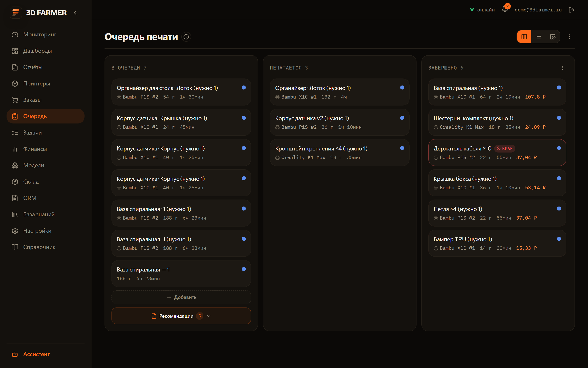Click price 107,8 ₽ on База спиральная
This screenshot has height=368, width=588.
pos(535,97)
